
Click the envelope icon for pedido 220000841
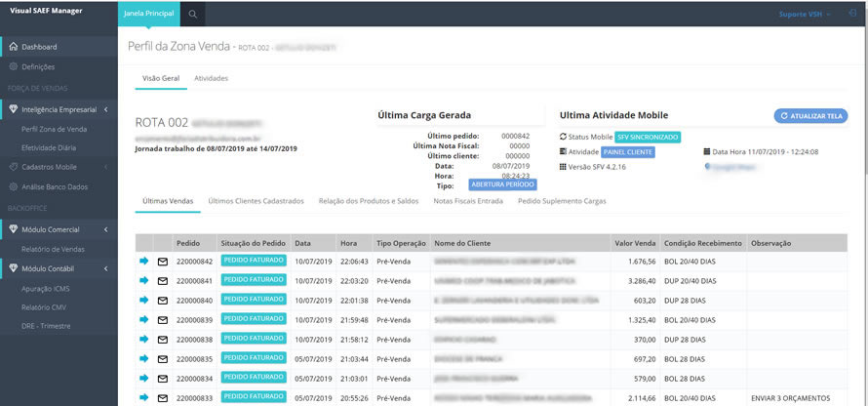pyautogui.click(x=163, y=281)
